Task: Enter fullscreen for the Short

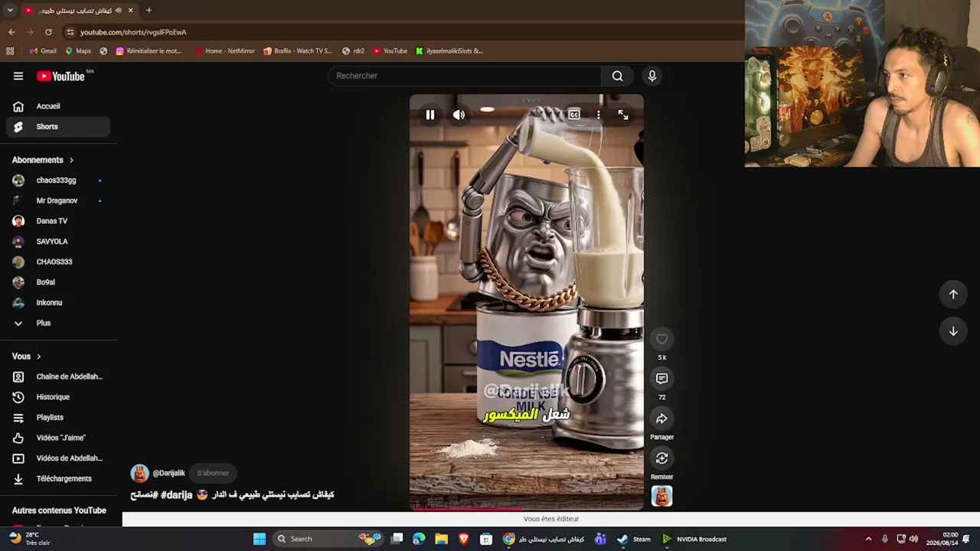Action: pos(623,115)
